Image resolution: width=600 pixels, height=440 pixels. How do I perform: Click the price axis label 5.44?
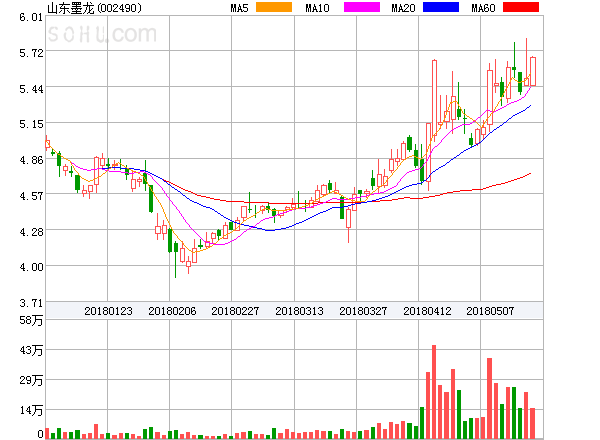pos(31,89)
